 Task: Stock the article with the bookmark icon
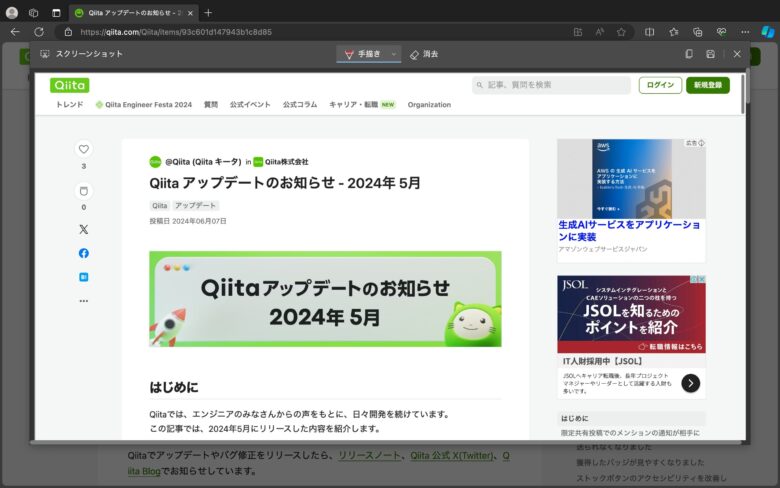[x=84, y=191]
